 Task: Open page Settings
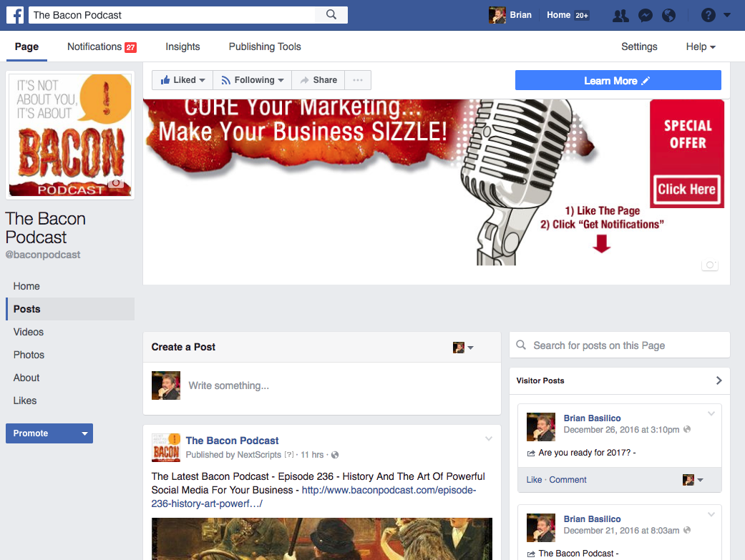(x=639, y=46)
